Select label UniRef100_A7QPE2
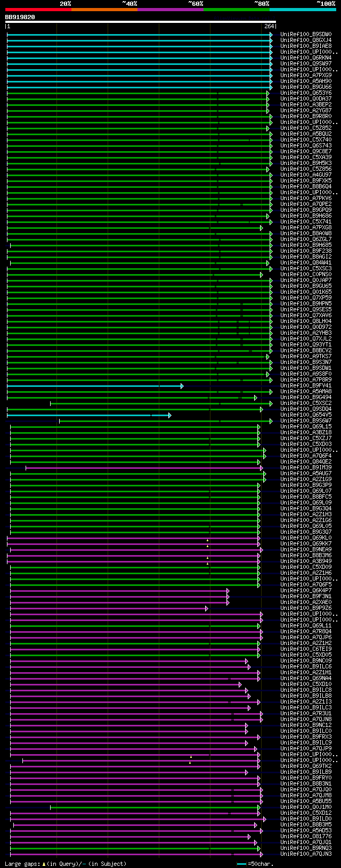The height and width of the screenshot is (868, 341). coord(306,204)
